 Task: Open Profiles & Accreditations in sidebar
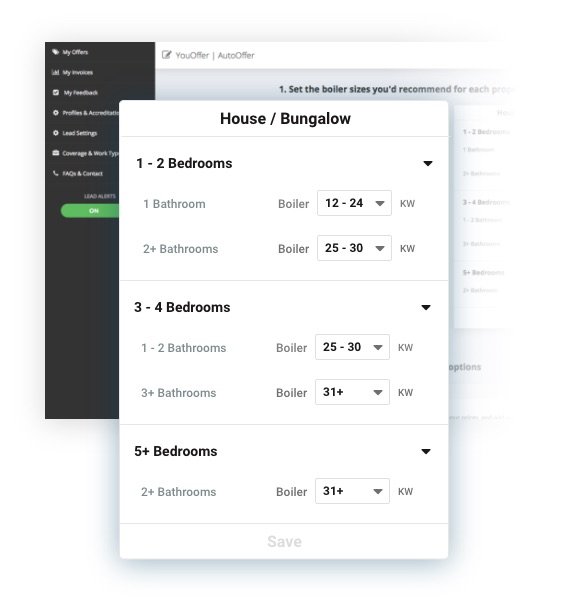91,112
